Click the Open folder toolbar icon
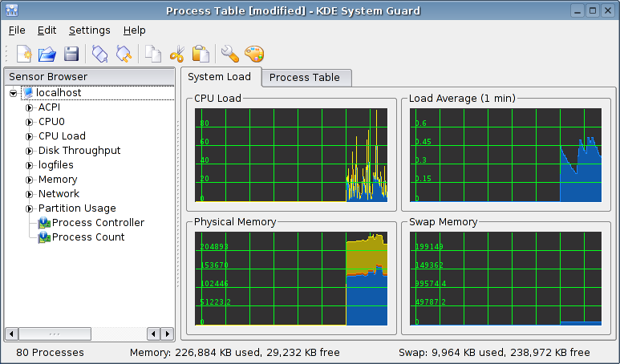The image size is (620, 364). coord(47,54)
